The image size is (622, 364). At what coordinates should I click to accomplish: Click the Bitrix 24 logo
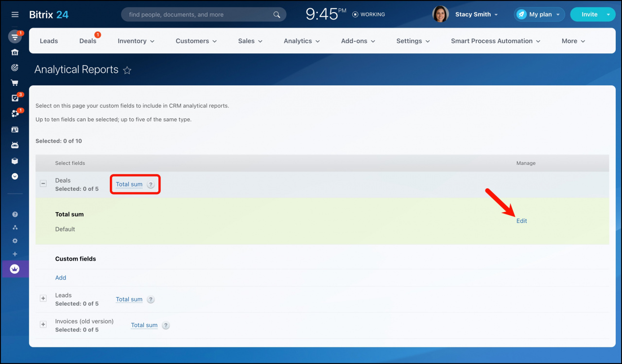(49, 15)
